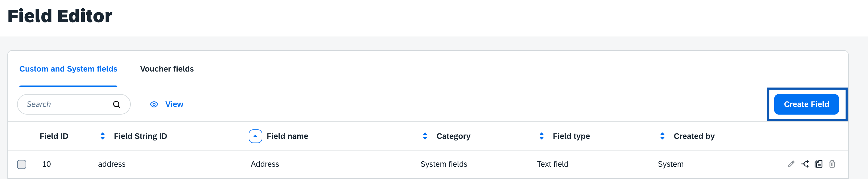
Task: Click the magnifier icon in the search box
Action: pos(116,104)
